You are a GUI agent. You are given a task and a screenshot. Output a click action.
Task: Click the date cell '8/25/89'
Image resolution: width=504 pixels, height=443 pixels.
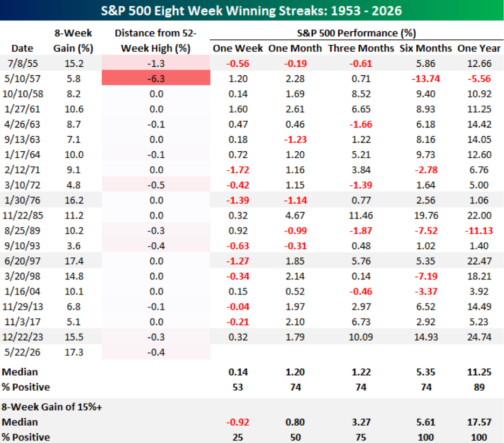click(23, 231)
